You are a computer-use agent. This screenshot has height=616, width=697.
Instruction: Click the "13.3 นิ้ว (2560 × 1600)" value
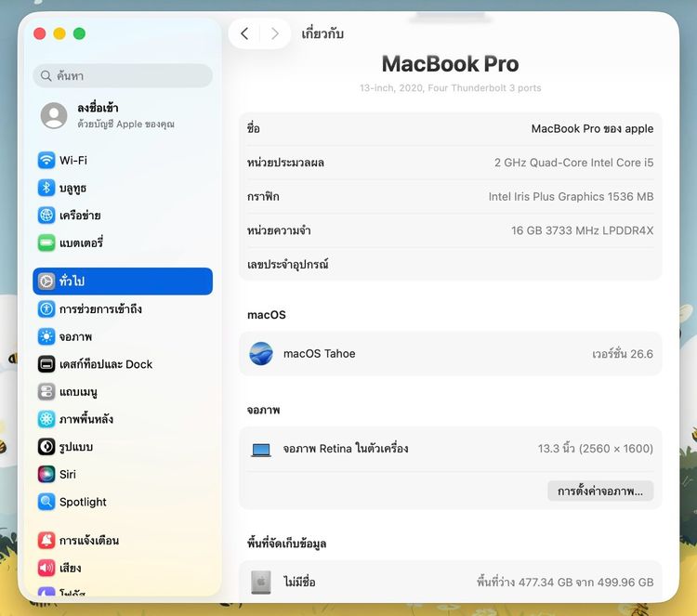(x=595, y=449)
